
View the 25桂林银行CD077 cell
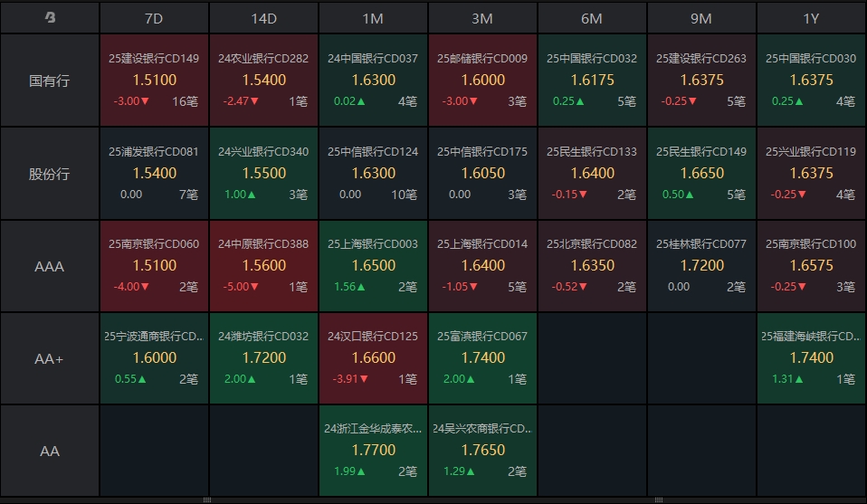(x=701, y=266)
